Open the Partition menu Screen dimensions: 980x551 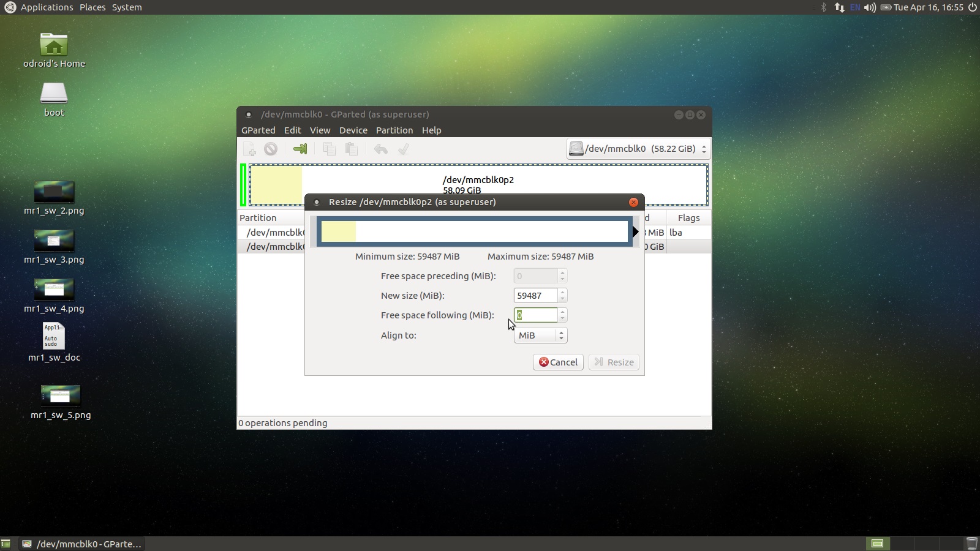click(394, 130)
